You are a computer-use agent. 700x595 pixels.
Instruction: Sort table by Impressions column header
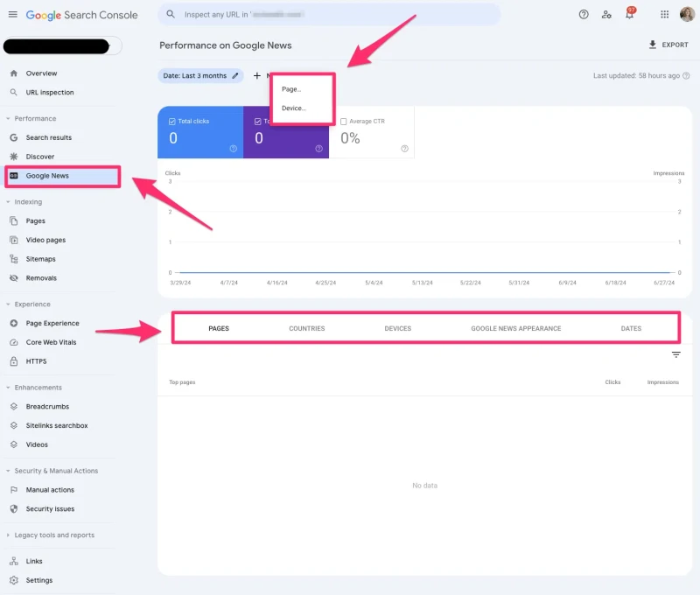(x=663, y=382)
